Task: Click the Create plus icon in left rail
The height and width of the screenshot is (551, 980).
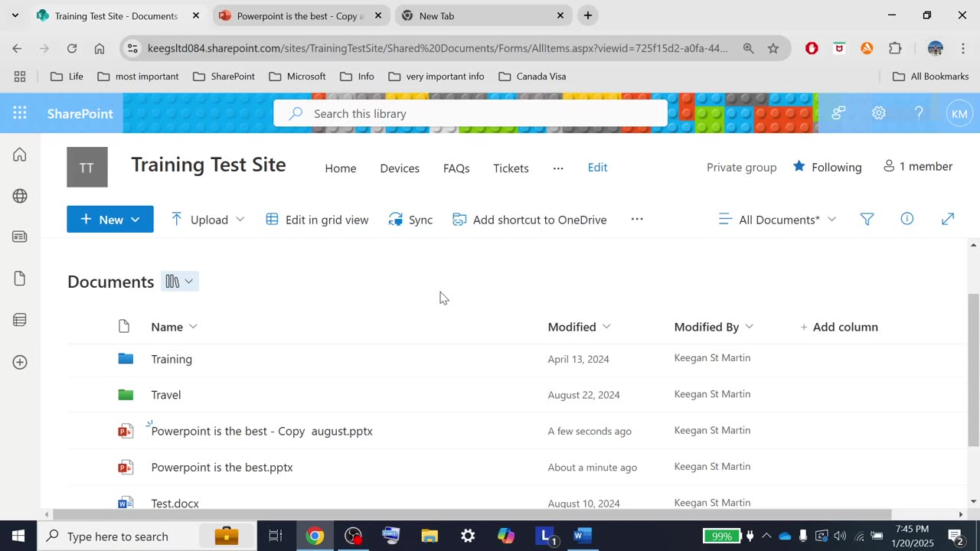Action: 20,362
